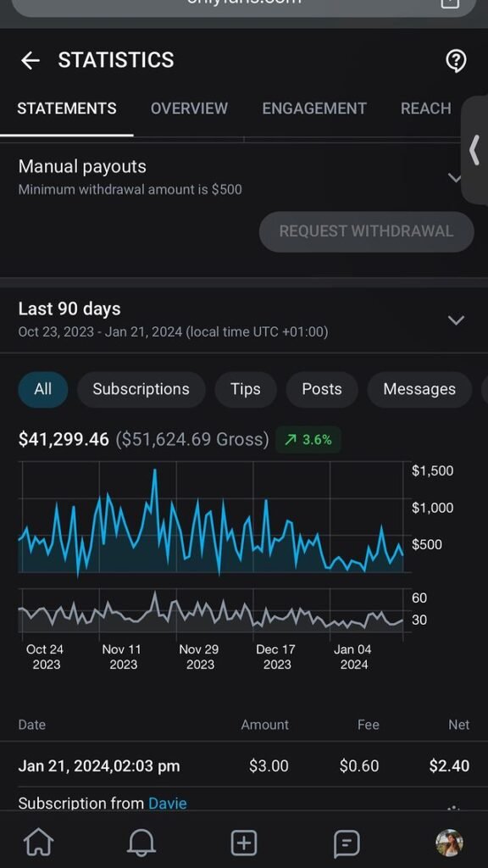The width and height of the screenshot is (488, 868).
Task: Expand the Manual payouts chevron
Action: pos(454,178)
